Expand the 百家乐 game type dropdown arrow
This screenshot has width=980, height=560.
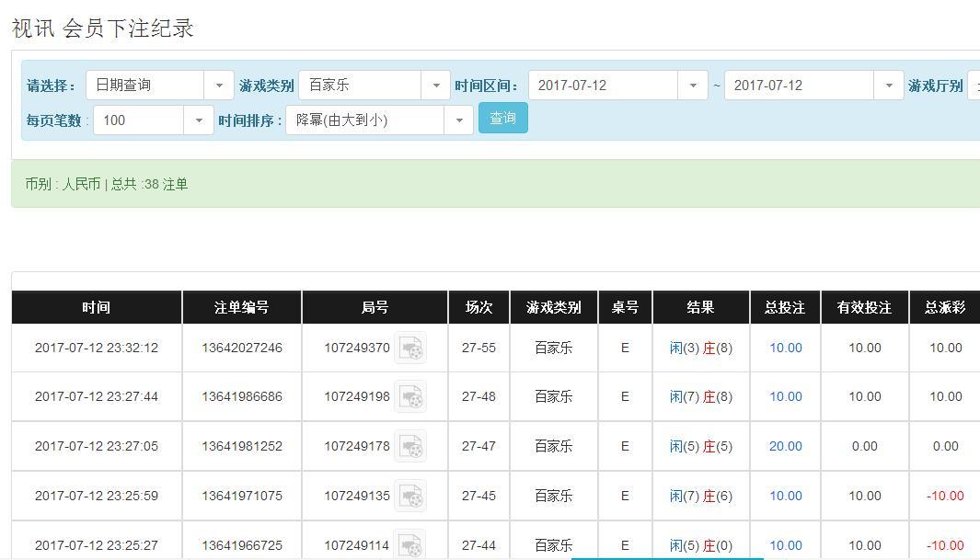click(x=435, y=86)
